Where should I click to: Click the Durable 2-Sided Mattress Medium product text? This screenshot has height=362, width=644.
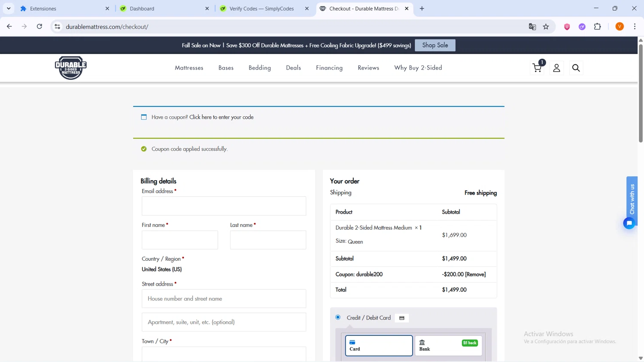pos(374,228)
